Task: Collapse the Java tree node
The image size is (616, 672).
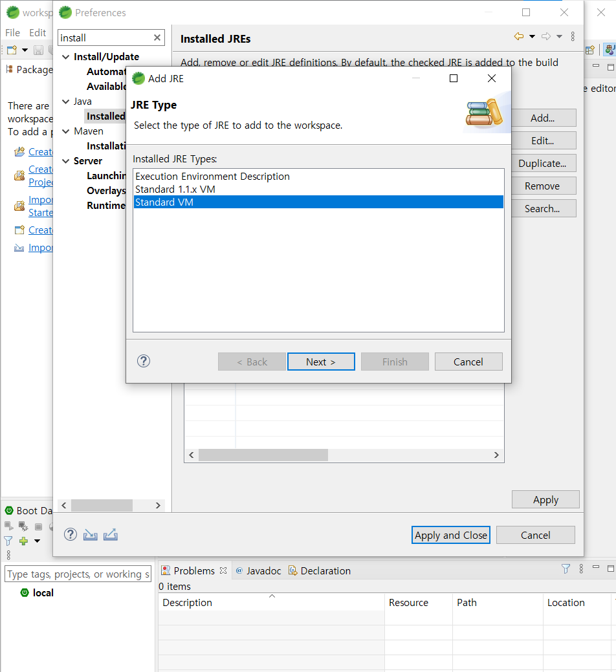Action: pos(65,101)
